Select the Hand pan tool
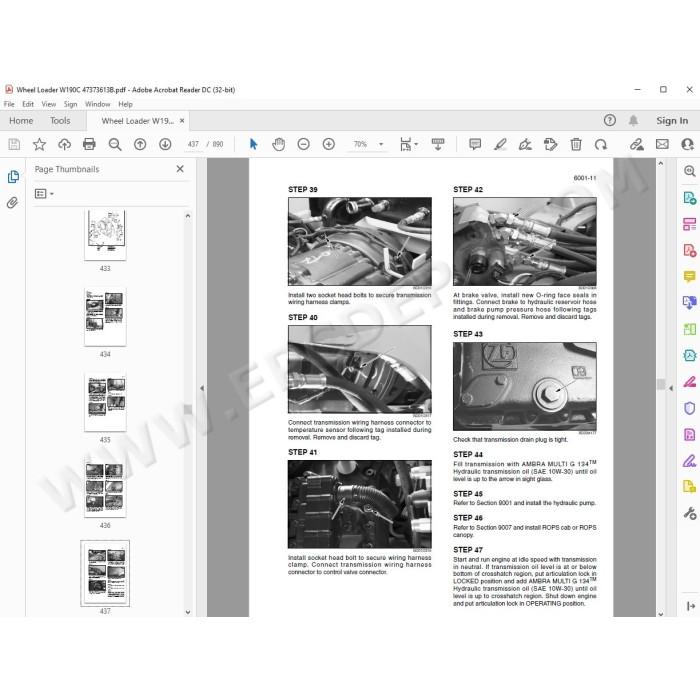Image resolution: width=700 pixels, height=700 pixels. tap(279, 144)
